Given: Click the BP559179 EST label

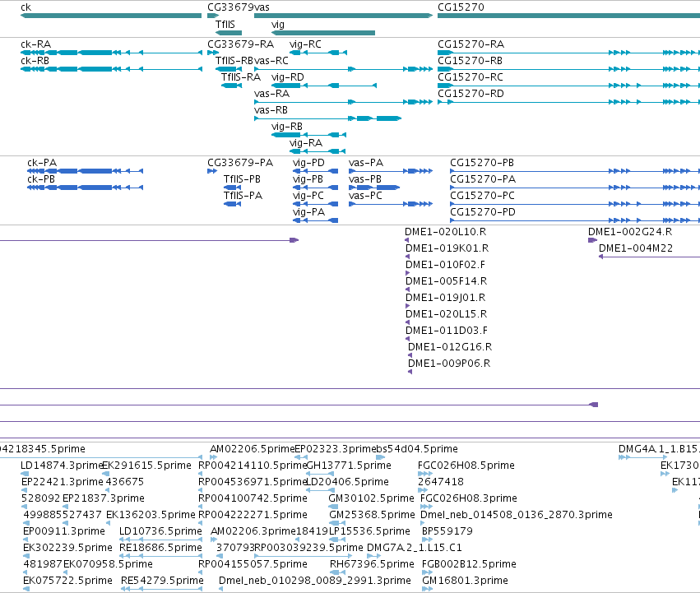Looking at the screenshot, I should (x=447, y=532).
